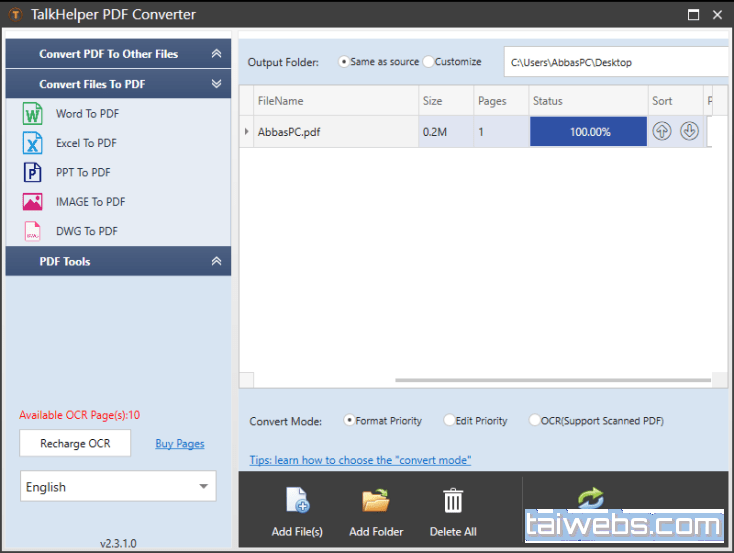The image size is (734, 553).
Task: Open the English language dropdown
Action: coord(118,487)
